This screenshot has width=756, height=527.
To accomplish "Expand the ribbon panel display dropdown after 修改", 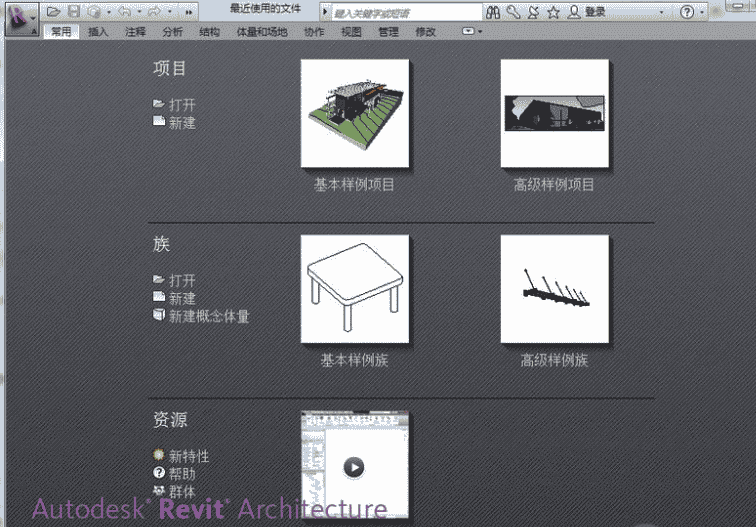I will tap(471, 32).
